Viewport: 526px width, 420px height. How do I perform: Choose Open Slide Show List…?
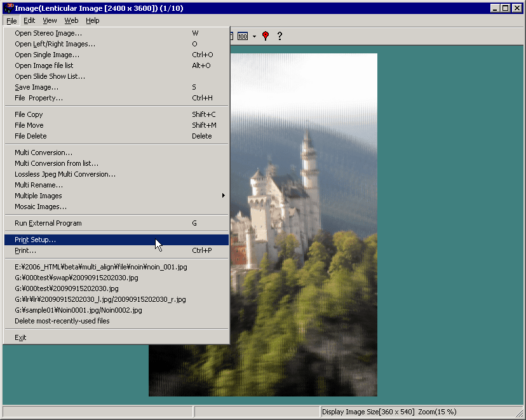pyautogui.click(x=116, y=76)
